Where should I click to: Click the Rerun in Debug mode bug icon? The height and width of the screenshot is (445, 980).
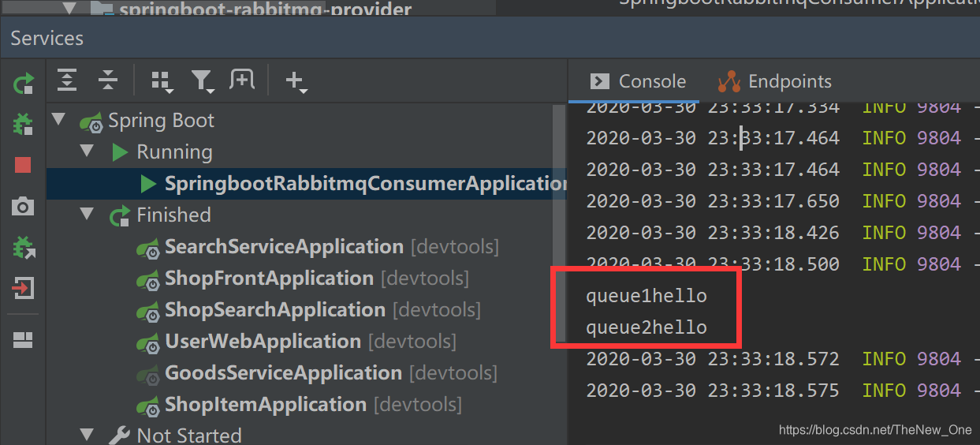coord(23,124)
